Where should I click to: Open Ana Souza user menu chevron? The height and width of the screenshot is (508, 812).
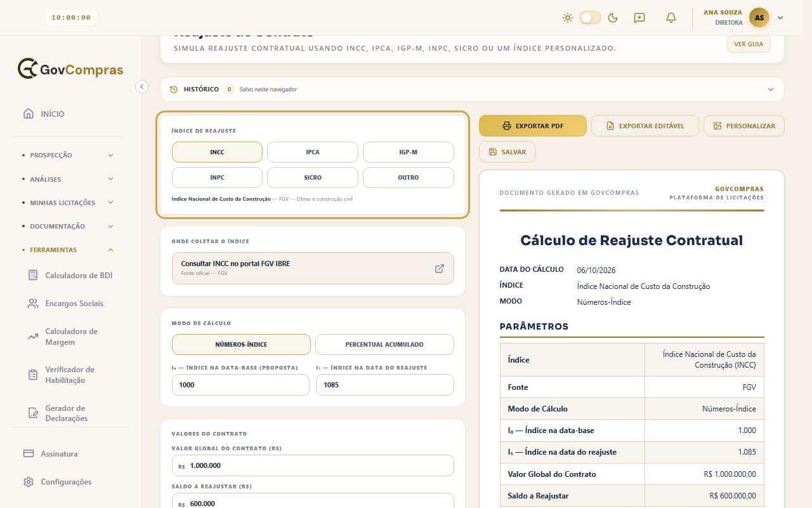(780, 18)
